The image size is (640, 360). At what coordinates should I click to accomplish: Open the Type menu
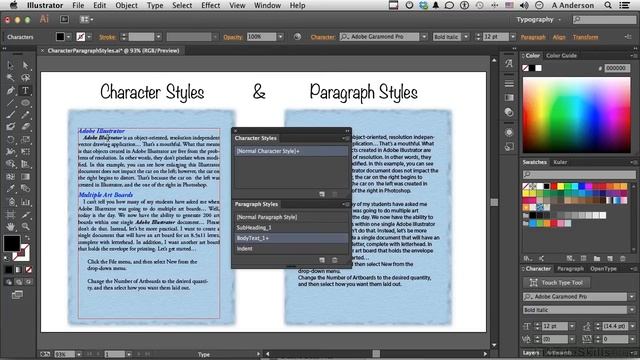tap(155, 5)
